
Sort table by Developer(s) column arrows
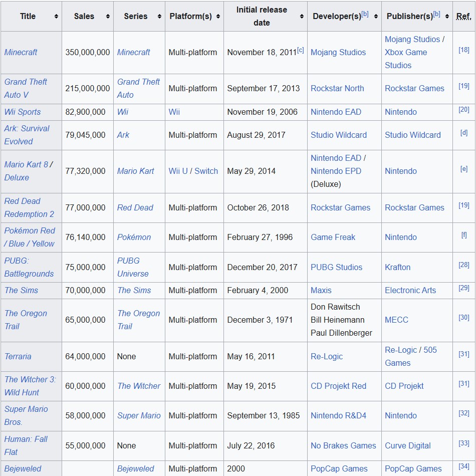click(x=376, y=17)
